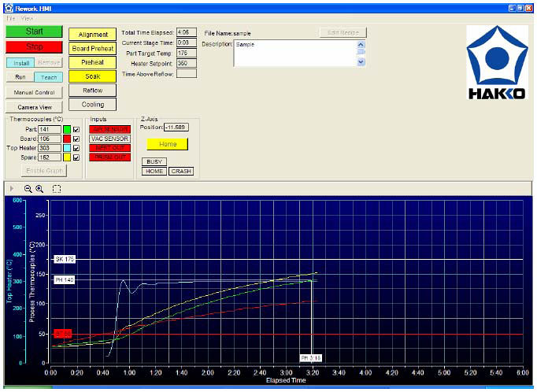Click the VAC SENSOR input indicator
Viewport: 537px width, 392px height.
[110, 139]
